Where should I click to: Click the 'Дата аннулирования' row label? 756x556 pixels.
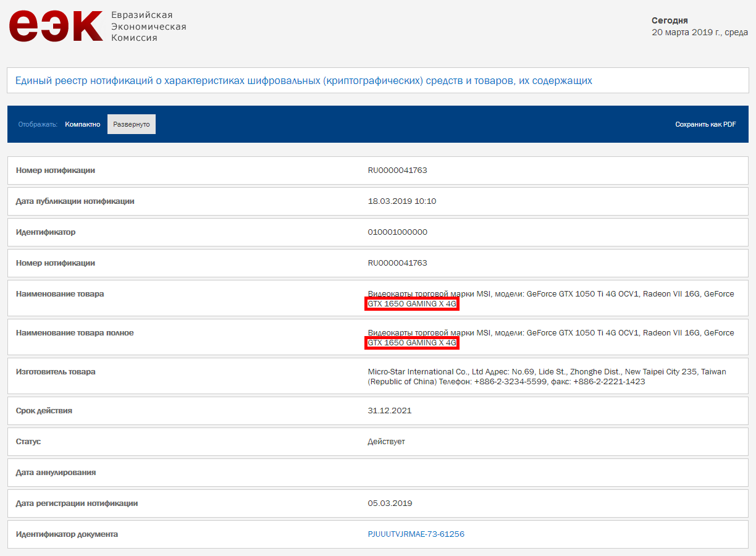point(56,473)
